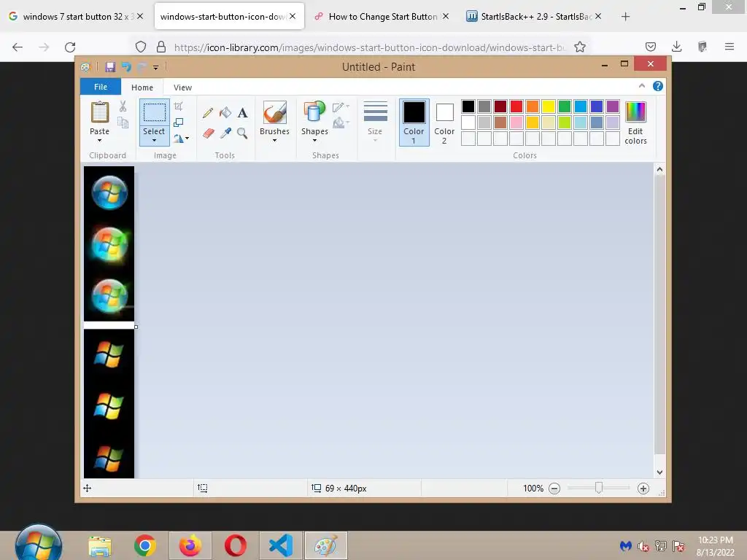747x560 pixels.
Task: Click the Resize and skew icon
Action: click(x=179, y=122)
